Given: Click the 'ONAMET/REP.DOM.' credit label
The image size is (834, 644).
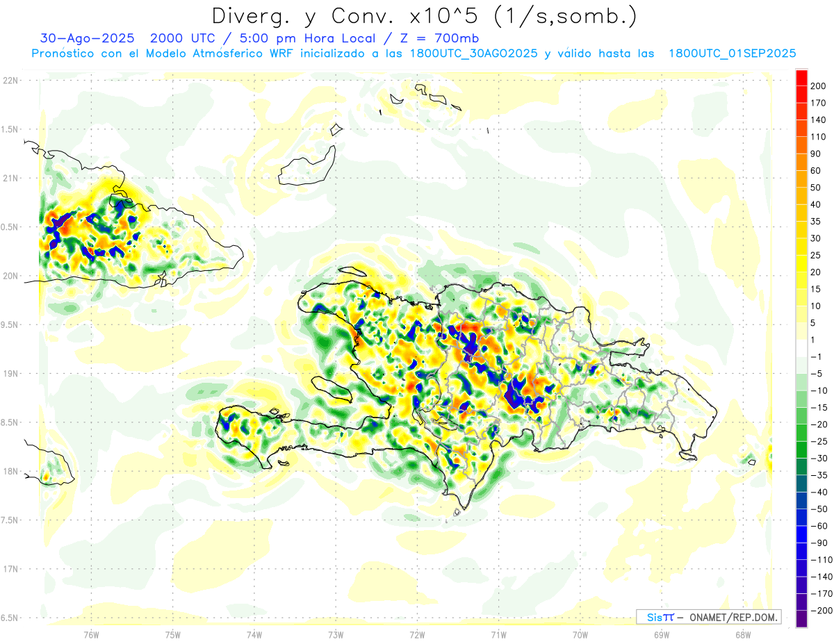Looking at the screenshot, I should point(733,618).
